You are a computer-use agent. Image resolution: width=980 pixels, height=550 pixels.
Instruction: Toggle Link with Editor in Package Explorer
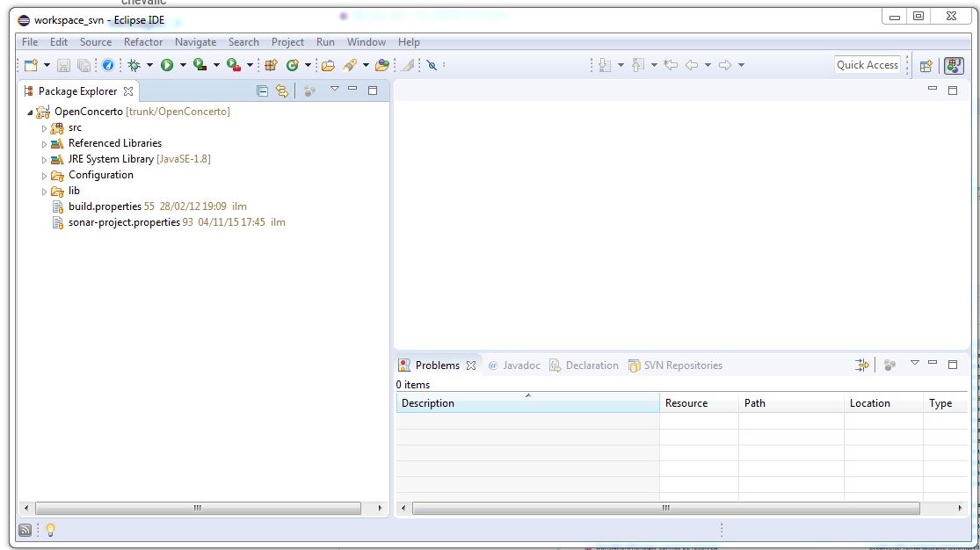point(282,91)
